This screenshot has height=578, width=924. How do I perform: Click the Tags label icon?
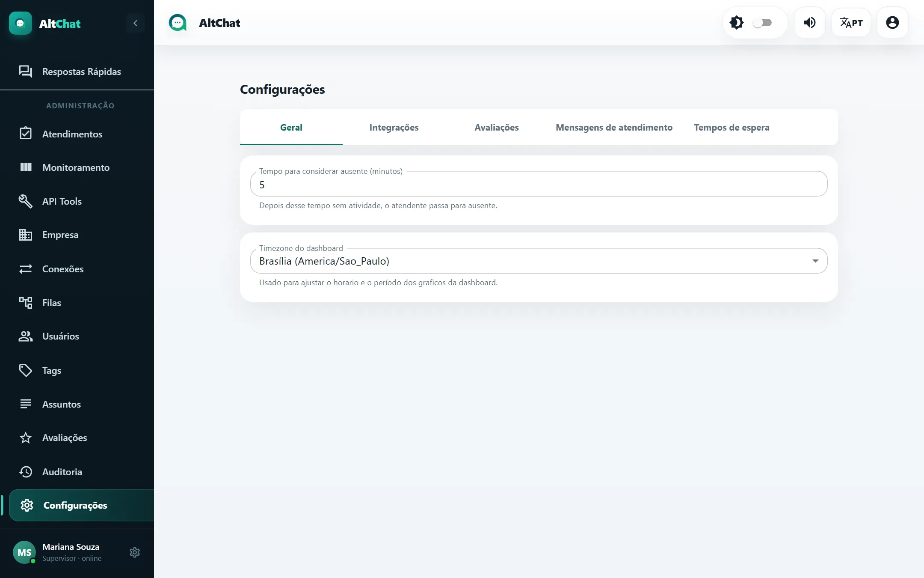[x=26, y=370]
